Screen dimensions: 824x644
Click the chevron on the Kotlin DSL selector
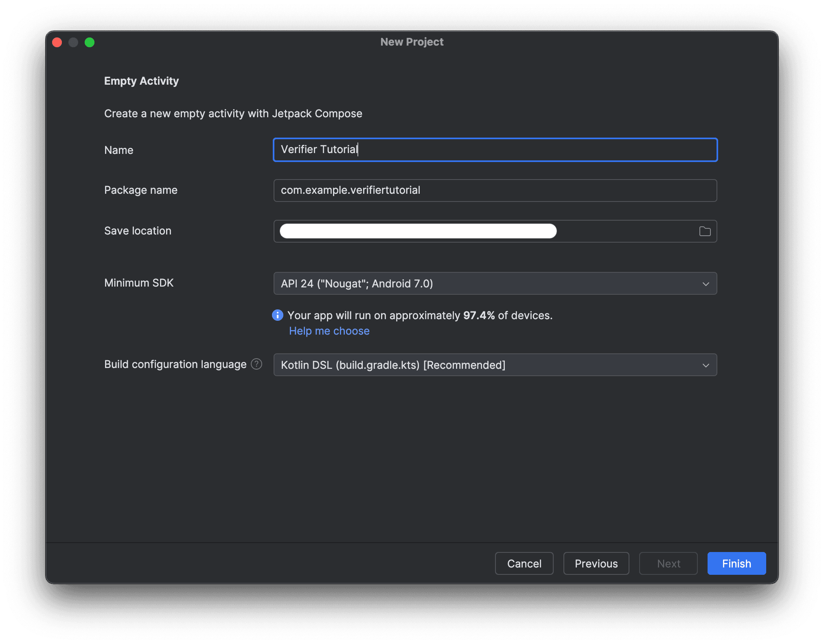[706, 365]
